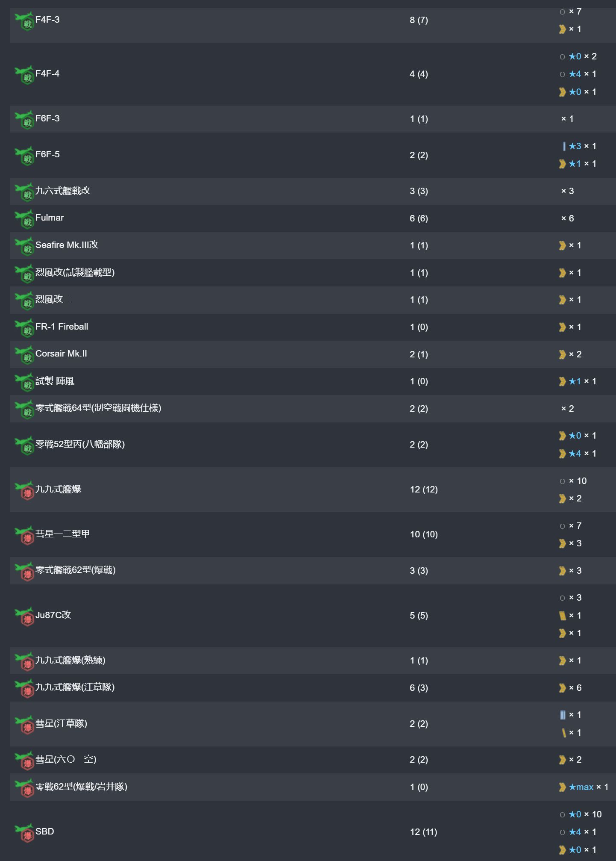Image resolution: width=616 pixels, height=861 pixels.
Task: Click the blue triple-bar proficiency icon for 彗星(江草隊)
Action: pyautogui.click(x=563, y=715)
